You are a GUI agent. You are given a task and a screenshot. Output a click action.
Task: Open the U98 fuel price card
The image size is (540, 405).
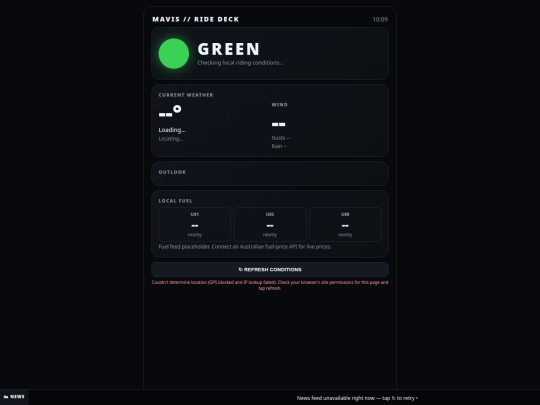click(345, 224)
